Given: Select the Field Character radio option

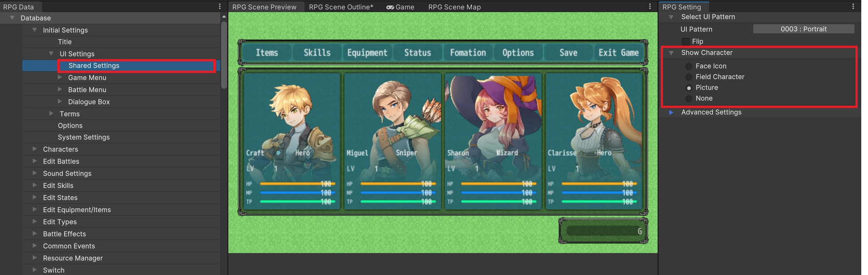Looking at the screenshot, I should [689, 77].
